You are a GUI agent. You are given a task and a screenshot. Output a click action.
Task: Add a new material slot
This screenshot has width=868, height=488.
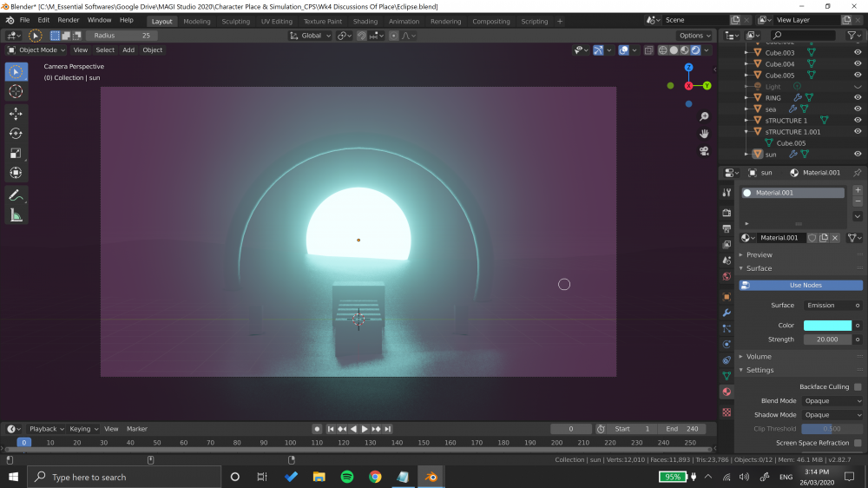(858, 190)
